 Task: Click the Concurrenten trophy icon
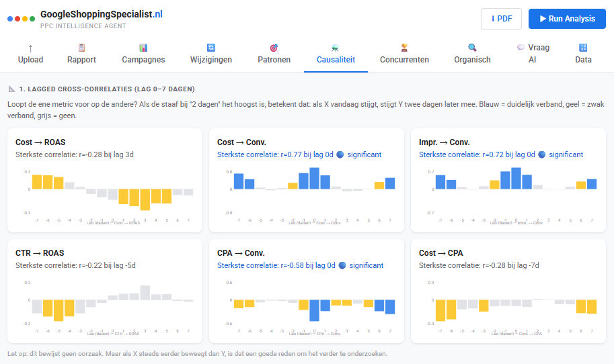(x=404, y=48)
